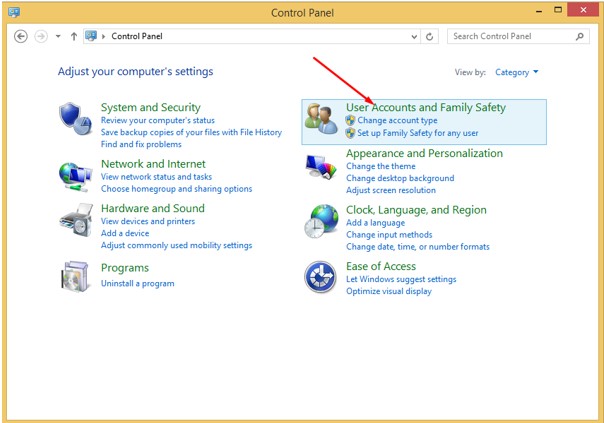Click Change desktop background
The width and height of the screenshot is (604, 423).
tap(400, 178)
